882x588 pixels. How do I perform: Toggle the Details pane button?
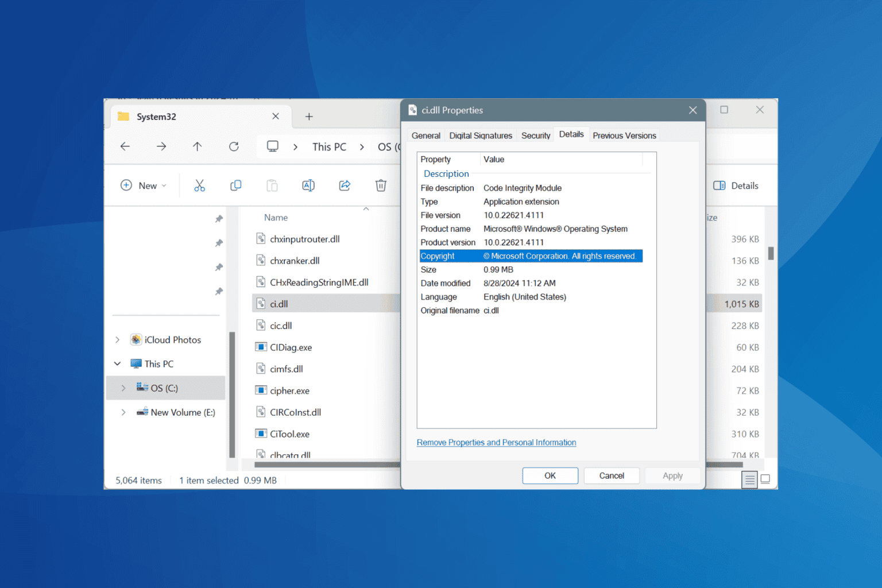(x=736, y=185)
